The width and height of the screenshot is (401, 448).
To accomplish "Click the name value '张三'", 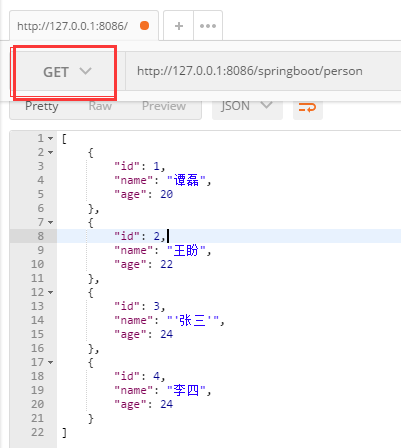I will 193,320.
